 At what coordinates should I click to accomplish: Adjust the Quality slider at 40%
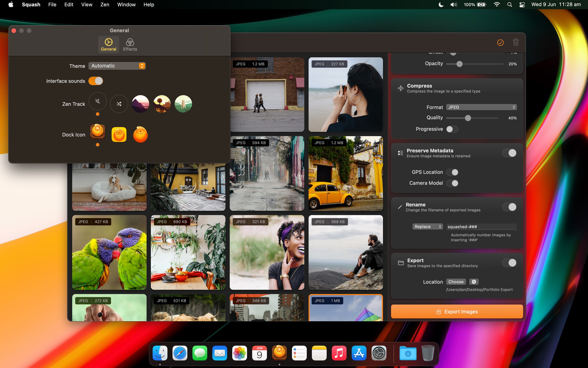[x=472, y=118]
